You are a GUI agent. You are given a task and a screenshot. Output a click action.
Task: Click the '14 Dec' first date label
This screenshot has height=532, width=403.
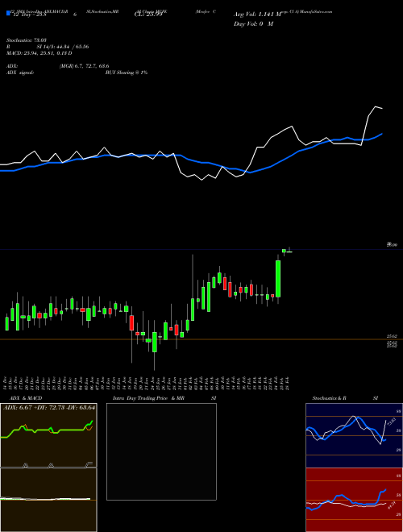pos(6,383)
